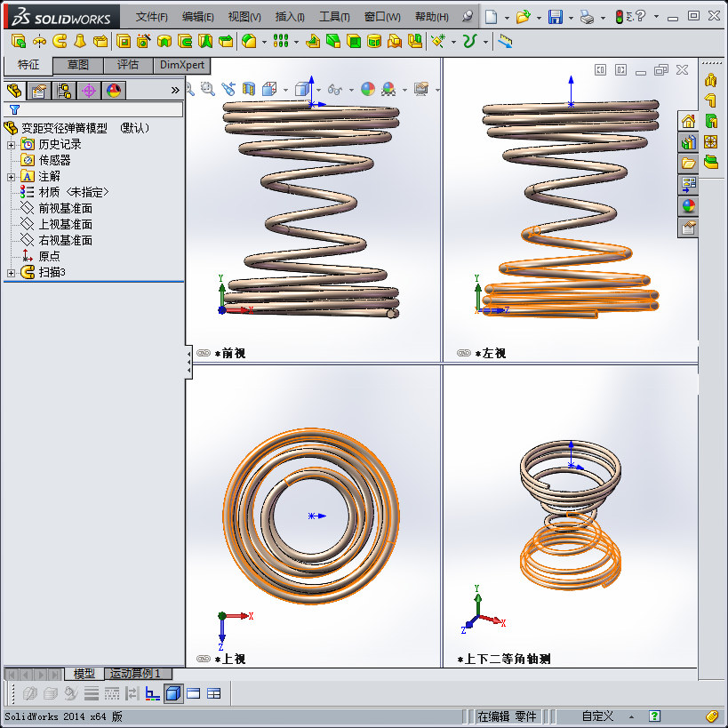This screenshot has height=728, width=728.
Task: Switch to the 草图 tab
Action: coord(78,65)
